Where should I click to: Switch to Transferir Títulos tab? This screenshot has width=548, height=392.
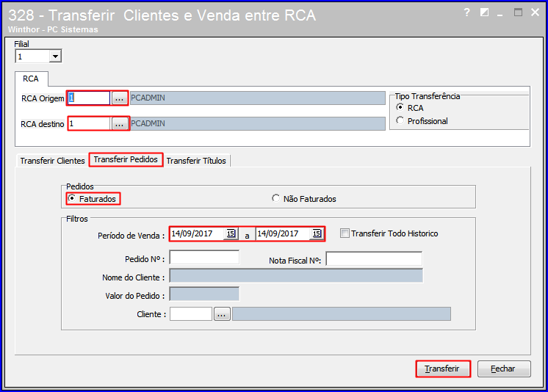196,161
